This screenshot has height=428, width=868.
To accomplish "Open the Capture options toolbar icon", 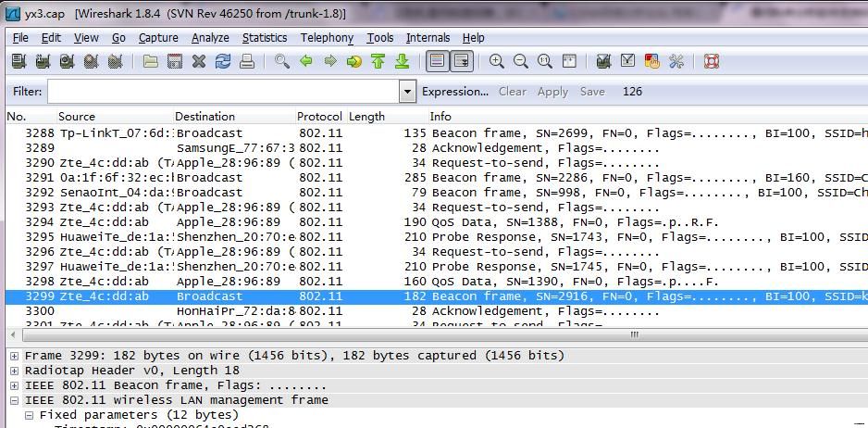I will (x=43, y=61).
